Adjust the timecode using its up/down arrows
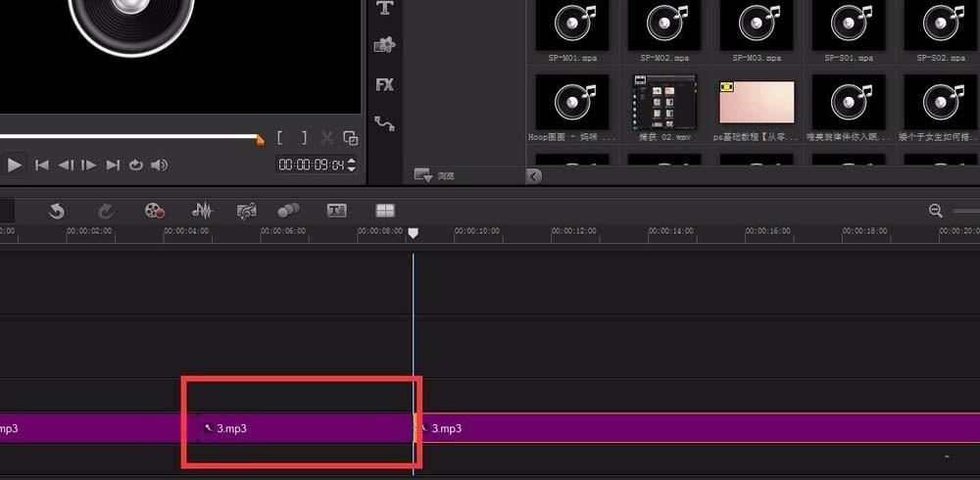This screenshot has width=980, height=480. (353, 166)
